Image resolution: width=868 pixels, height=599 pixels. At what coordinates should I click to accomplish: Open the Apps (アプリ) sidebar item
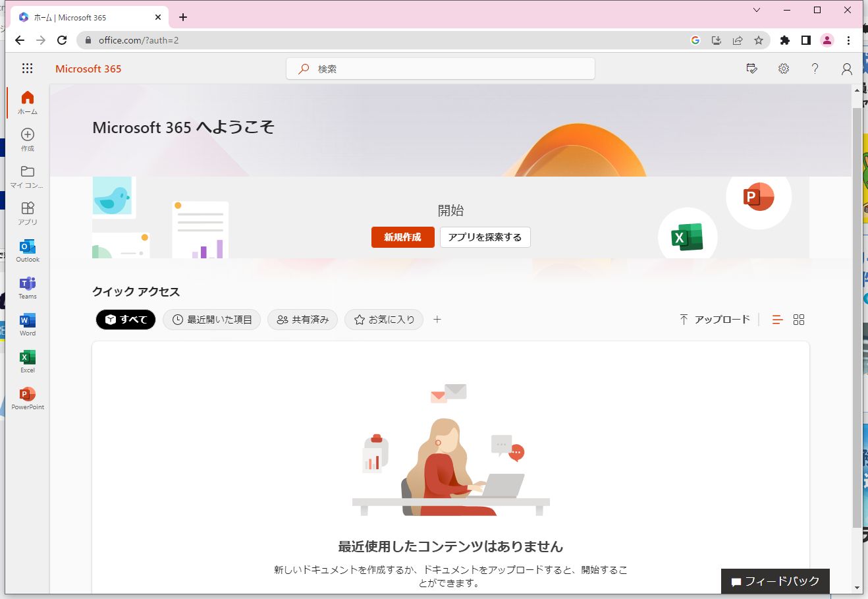point(28,214)
